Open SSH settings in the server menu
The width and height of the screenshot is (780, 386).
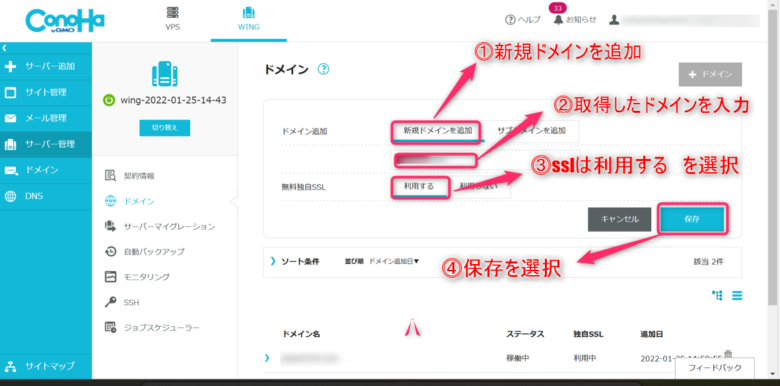tap(131, 302)
